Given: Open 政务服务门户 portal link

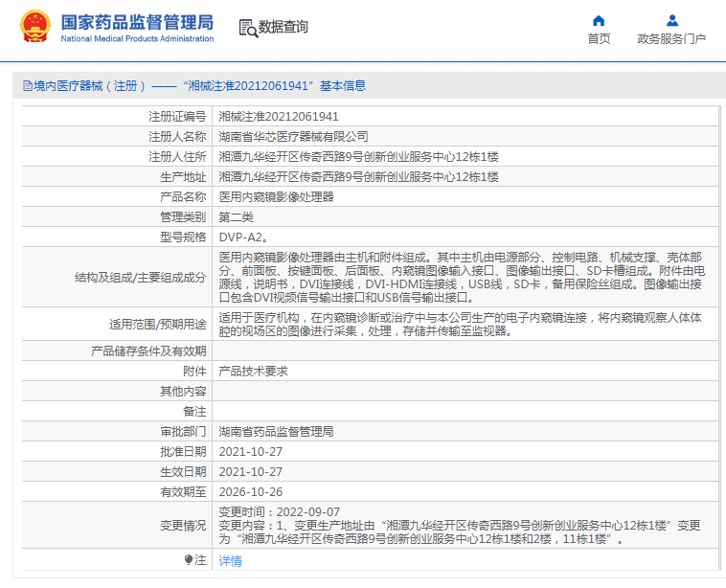Looking at the screenshot, I should 671,39.
